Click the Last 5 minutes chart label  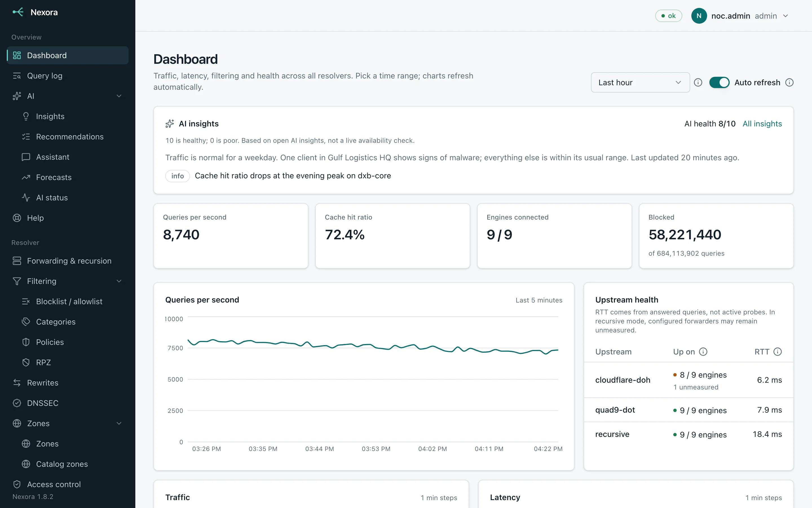pos(539,300)
